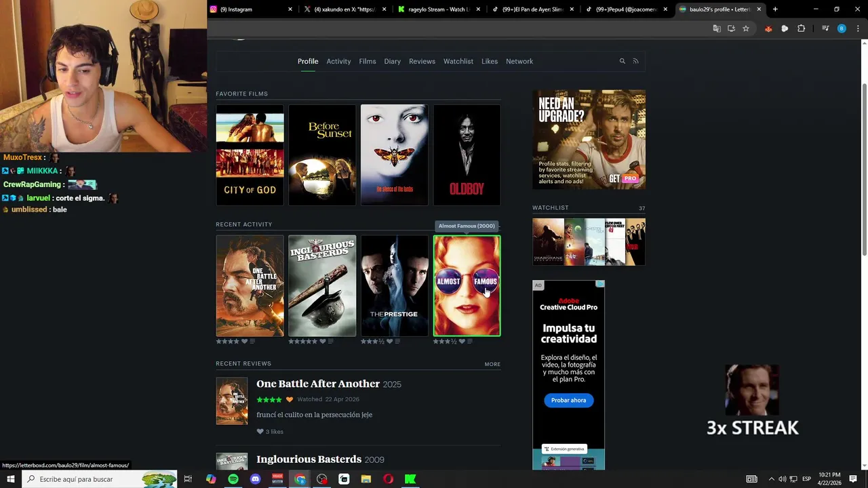Click MORE link in Recent Reviews

(x=492, y=364)
